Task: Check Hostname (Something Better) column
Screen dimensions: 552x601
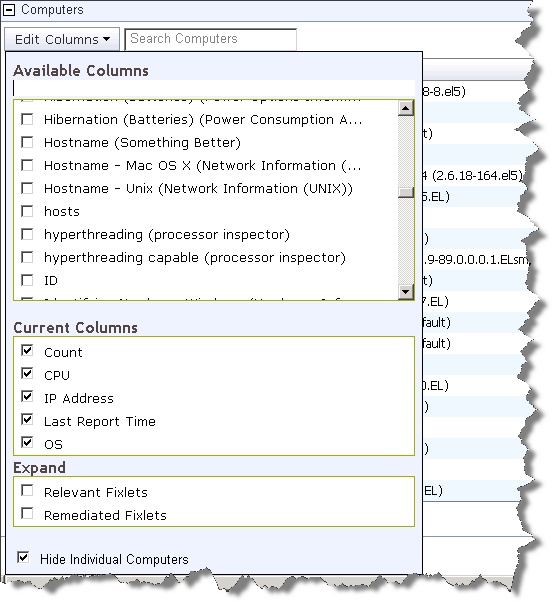Action: (27, 142)
